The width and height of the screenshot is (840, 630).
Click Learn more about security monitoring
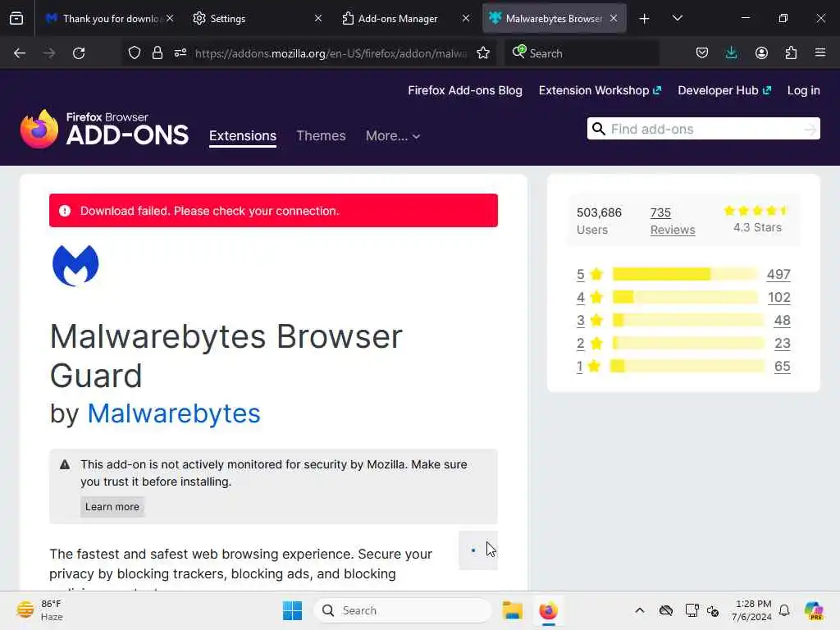click(x=112, y=506)
